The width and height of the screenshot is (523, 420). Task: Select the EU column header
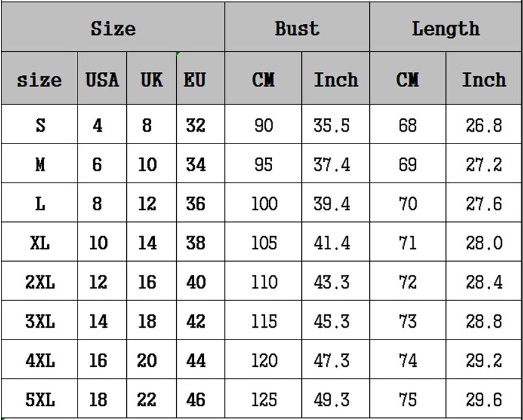[195, 79]
